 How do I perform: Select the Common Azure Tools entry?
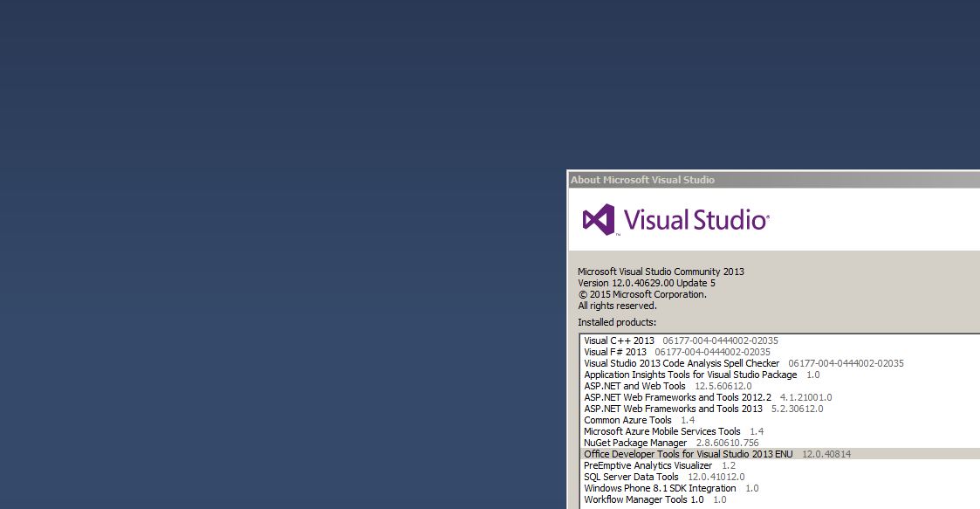(x=780, y=420)
